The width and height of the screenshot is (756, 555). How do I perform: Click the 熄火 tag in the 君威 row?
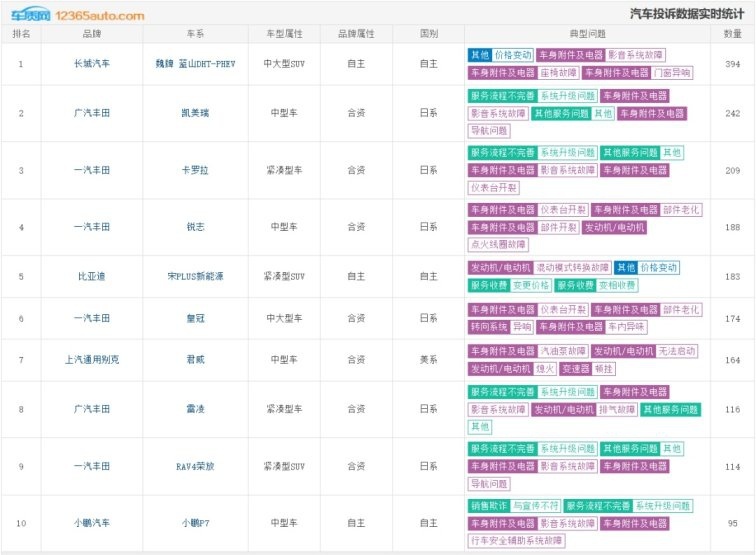click(544, 369)
